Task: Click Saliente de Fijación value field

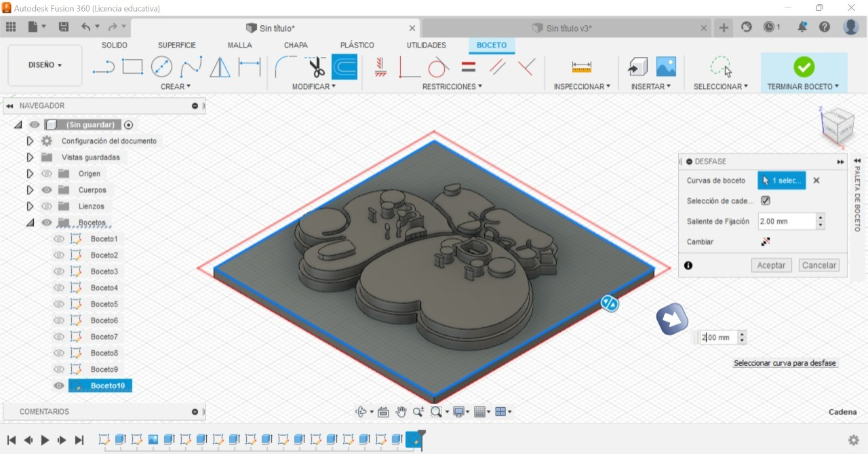Action: click(x=787, y=221)
